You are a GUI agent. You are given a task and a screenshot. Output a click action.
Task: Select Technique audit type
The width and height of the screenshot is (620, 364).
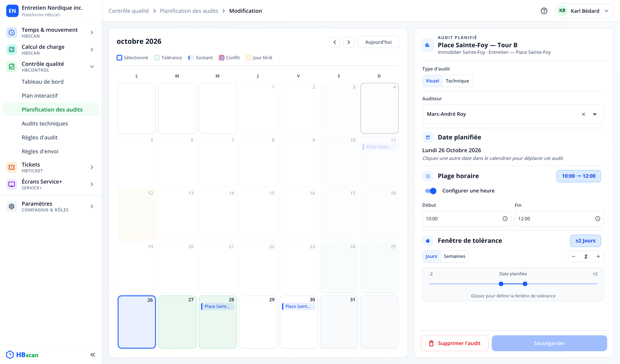pyautogui.click(x=457, y=81)
